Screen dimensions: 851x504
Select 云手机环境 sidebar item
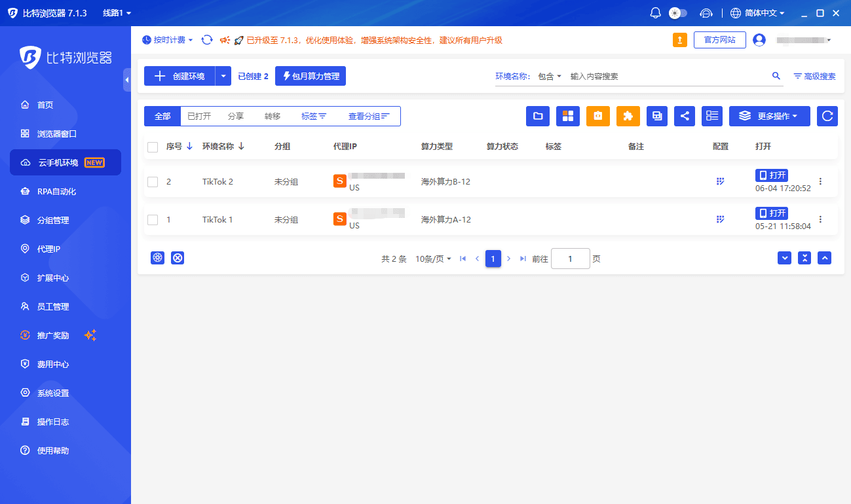[66, 162]
